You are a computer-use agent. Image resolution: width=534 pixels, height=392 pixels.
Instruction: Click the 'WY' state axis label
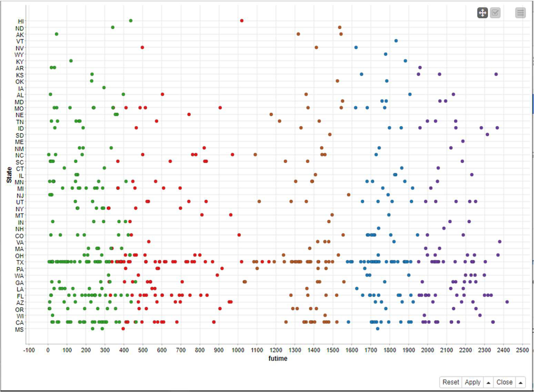tap(19, 55)
